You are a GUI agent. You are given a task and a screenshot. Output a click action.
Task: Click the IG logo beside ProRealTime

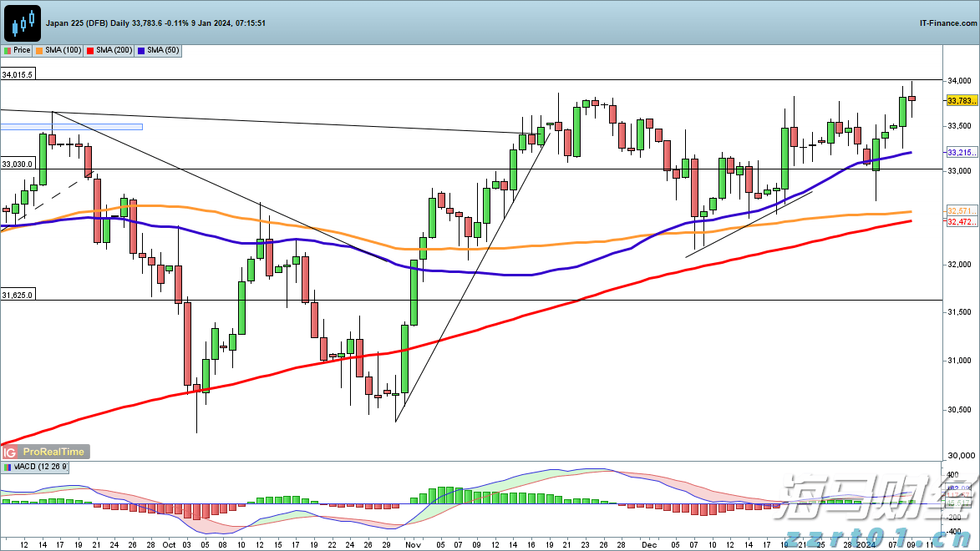pos(11,452)
